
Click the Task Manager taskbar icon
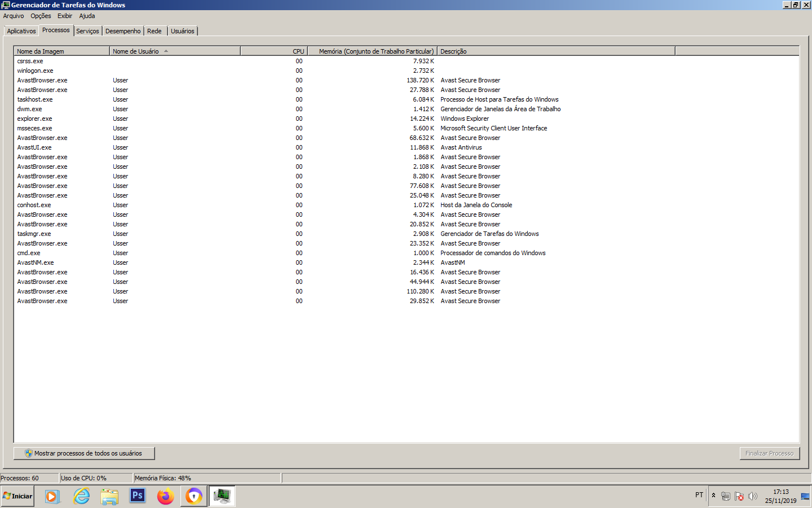[x=222, y=496]
